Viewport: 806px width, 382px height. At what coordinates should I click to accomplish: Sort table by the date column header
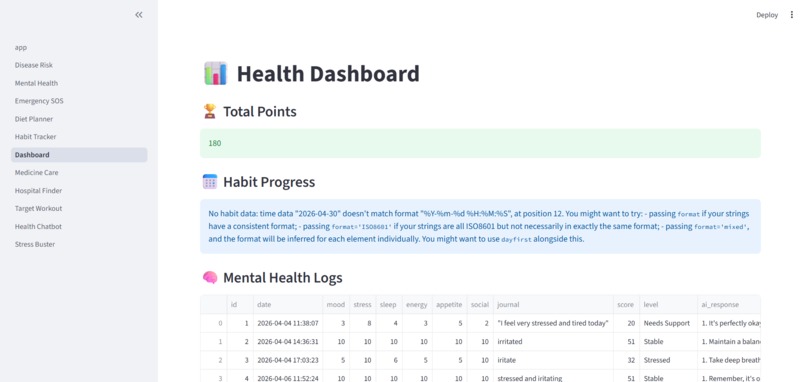coord(288,304)
